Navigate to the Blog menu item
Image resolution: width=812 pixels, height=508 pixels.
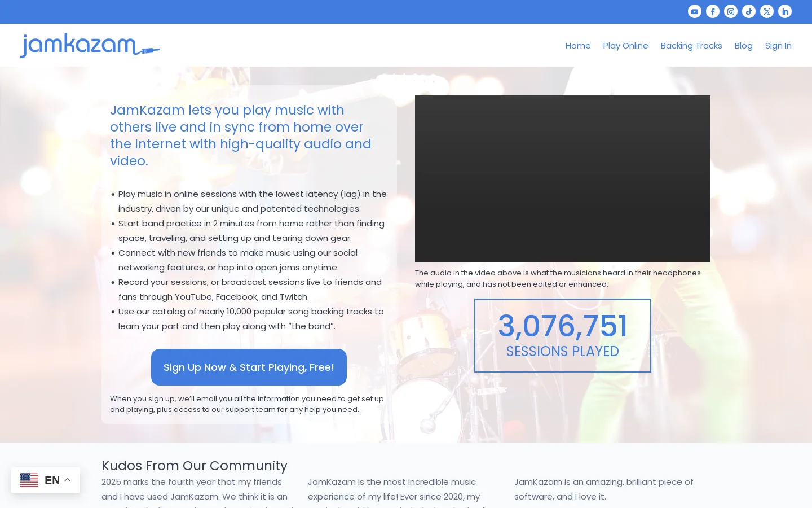click(x=743, y=46)
